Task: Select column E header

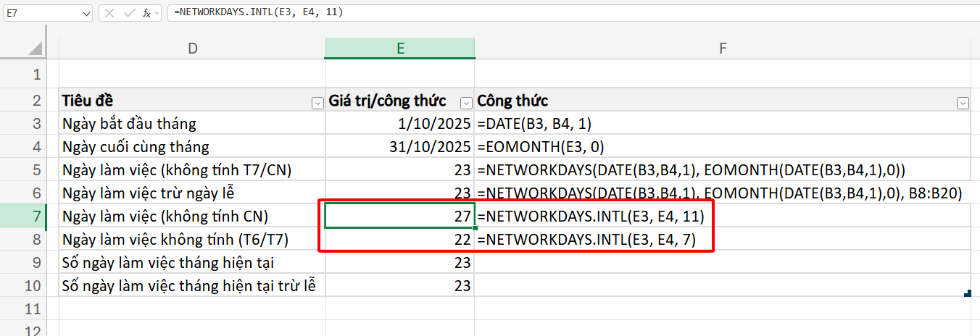Action: click(x=400, y=49)
